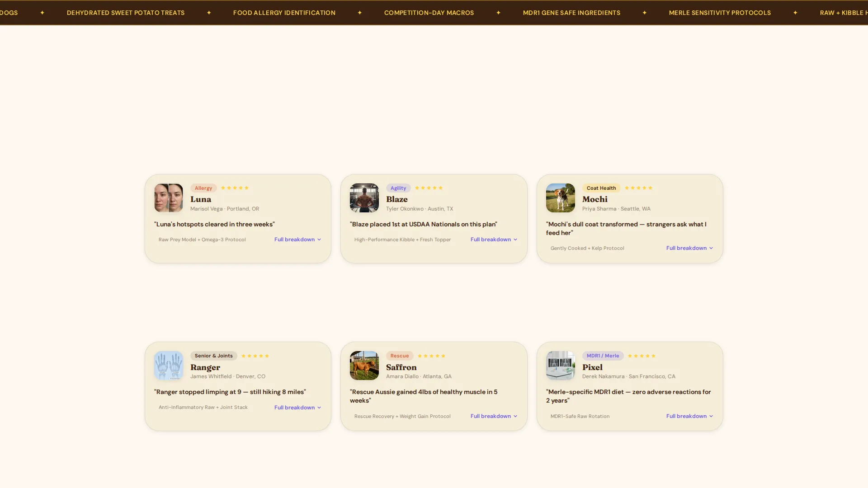The height and width of the screenshot is (488, 868).
Task: Click Merle Sensitivity Protocols in ticker
Action: [x=720, y=13]
